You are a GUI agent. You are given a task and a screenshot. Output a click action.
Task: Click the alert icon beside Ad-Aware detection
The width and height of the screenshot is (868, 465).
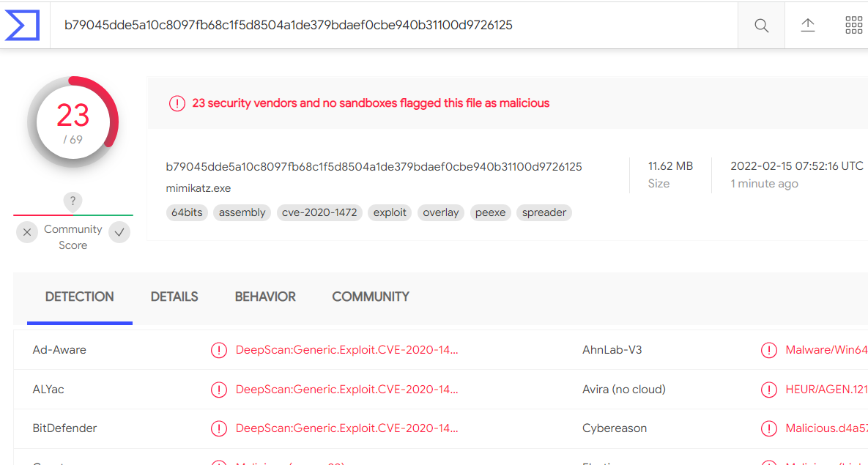click(218, 350)
